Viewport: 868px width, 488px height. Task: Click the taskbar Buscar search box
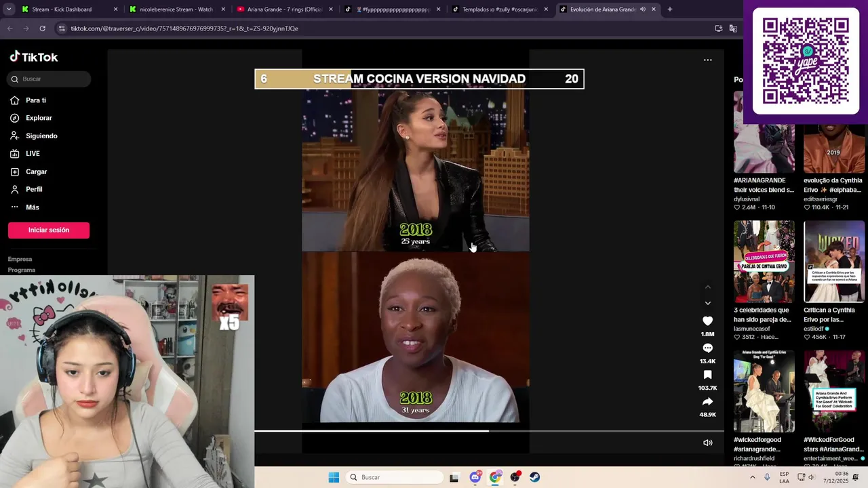(395, 477)
